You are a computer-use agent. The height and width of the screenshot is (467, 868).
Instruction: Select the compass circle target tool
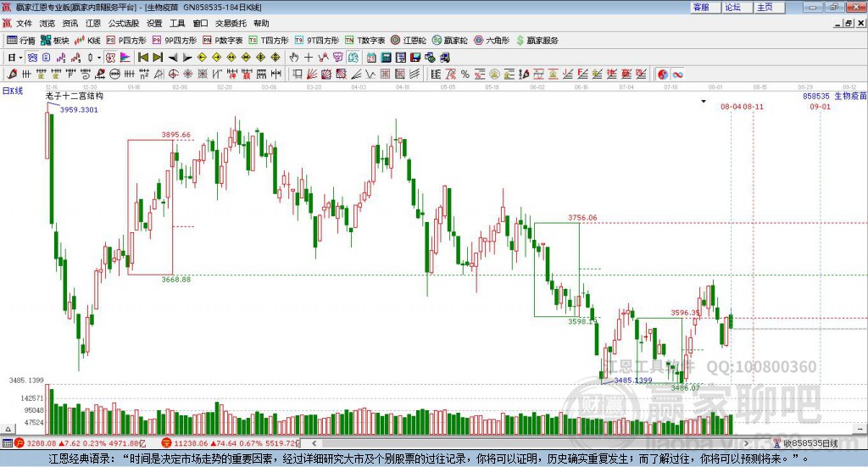(173, 74)
